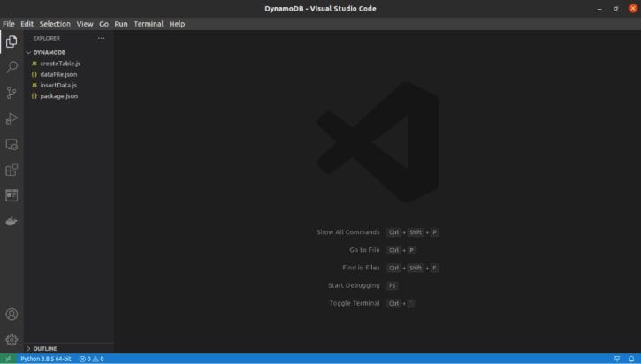Viewport: 641px width, 364px height.
Task: Open the Manage gear icon
Action: pyautogui.click(x=11, y=339)
